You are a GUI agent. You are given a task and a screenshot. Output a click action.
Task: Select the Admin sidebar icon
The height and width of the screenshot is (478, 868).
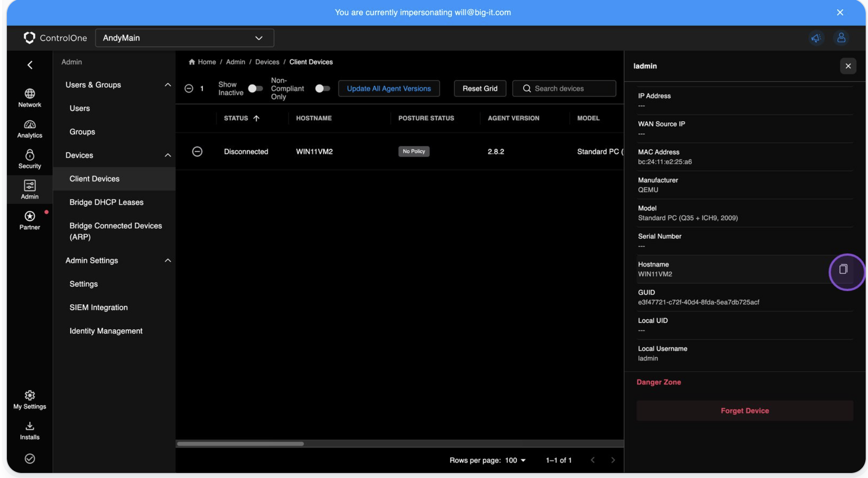click(29, 189)
